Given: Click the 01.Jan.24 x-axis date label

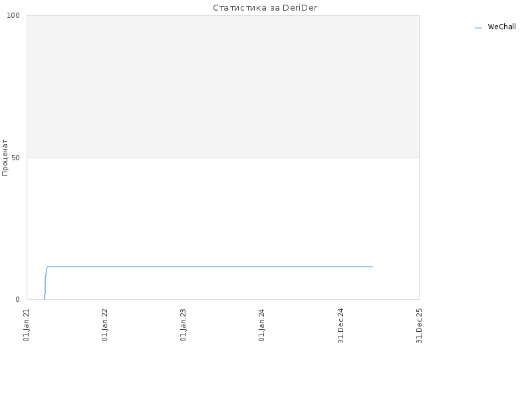Looking at the screenshot, I should (x=261, y=325).
